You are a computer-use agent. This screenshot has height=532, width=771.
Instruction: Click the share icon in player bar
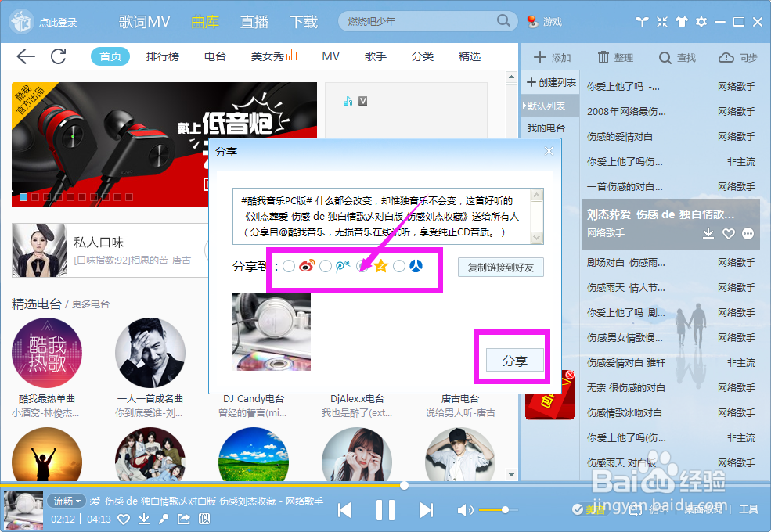[x=183, y=519]
